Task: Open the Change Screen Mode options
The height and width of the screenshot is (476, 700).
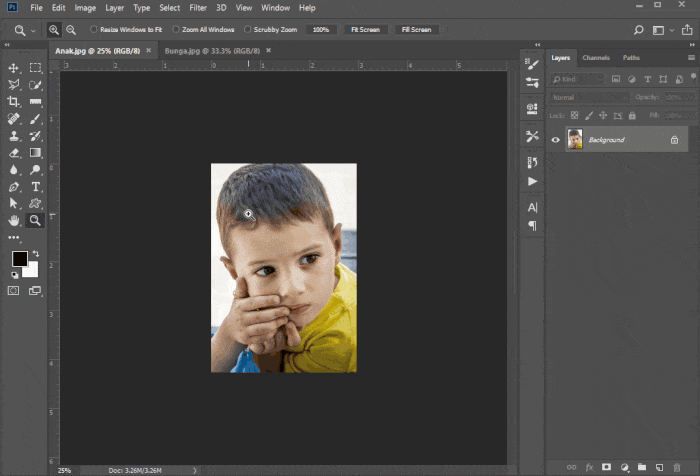Action: [x=35, y=291]
